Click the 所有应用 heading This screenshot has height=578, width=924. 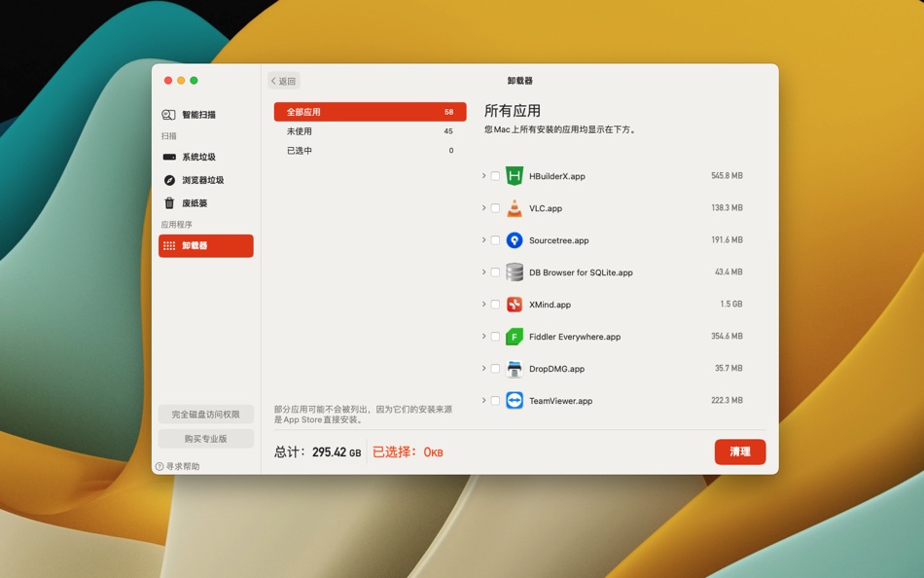point(512,111)
